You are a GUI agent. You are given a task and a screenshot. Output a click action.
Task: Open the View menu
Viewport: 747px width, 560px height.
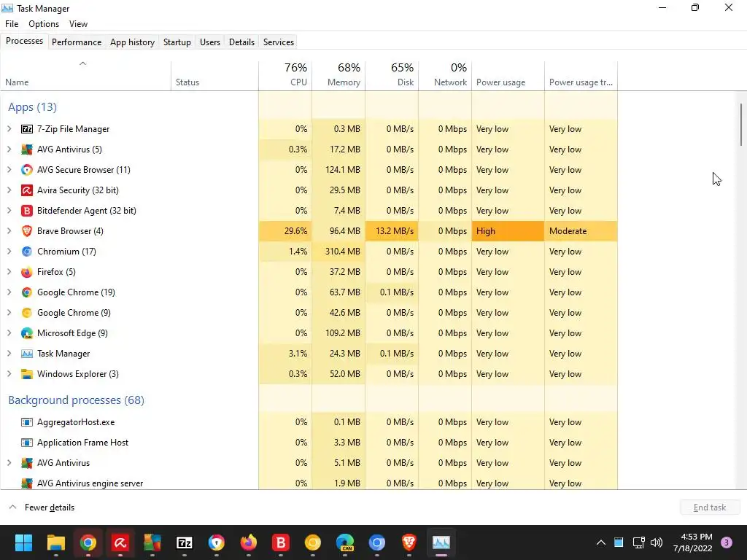click(x=78, y=24)
